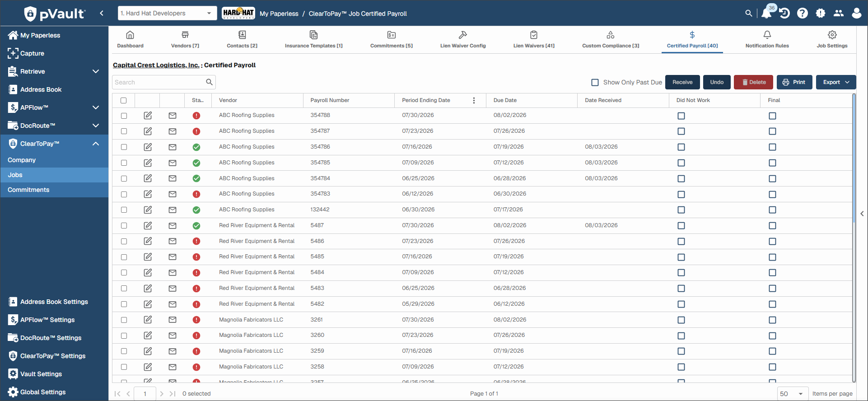Select row checkbox for payroll 354788
The image size is (868, 401).
pos(124,116)
